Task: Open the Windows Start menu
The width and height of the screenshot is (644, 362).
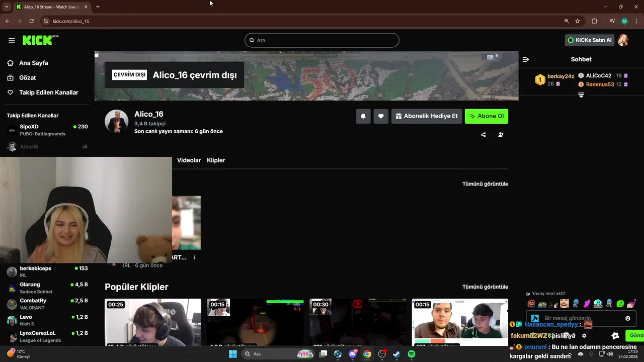Action: click(x=233, y=354)
